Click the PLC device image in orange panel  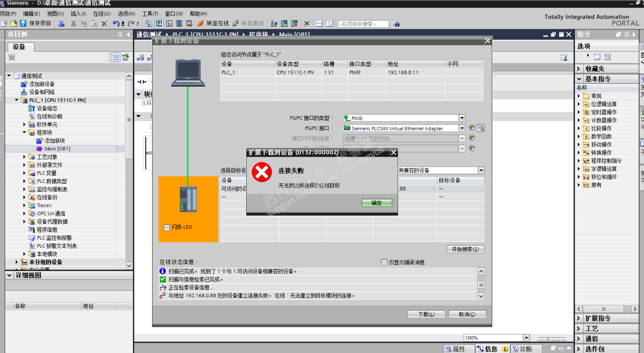pyautogui.click(x=188, y=199)
